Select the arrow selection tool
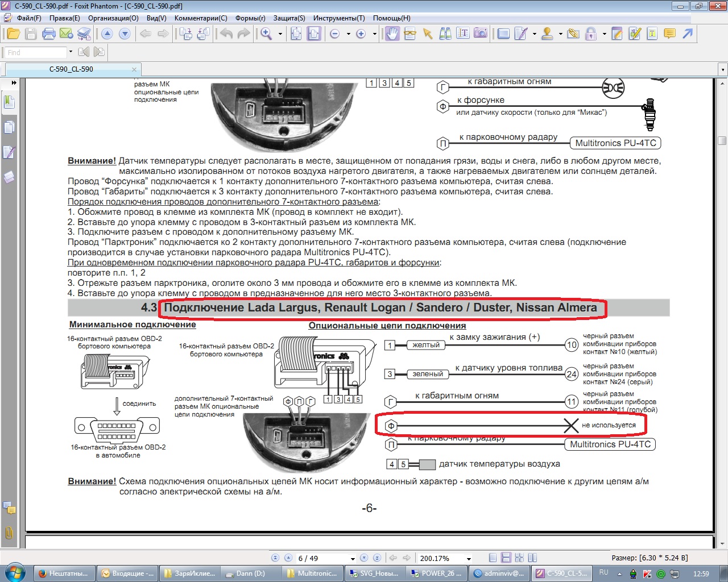This screenshot has width=728, height=582. pos(428,34)
